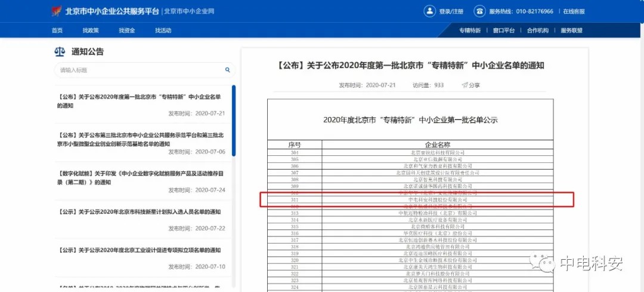
Task: Open the 合作机构 tab
Action: point(537,30)
